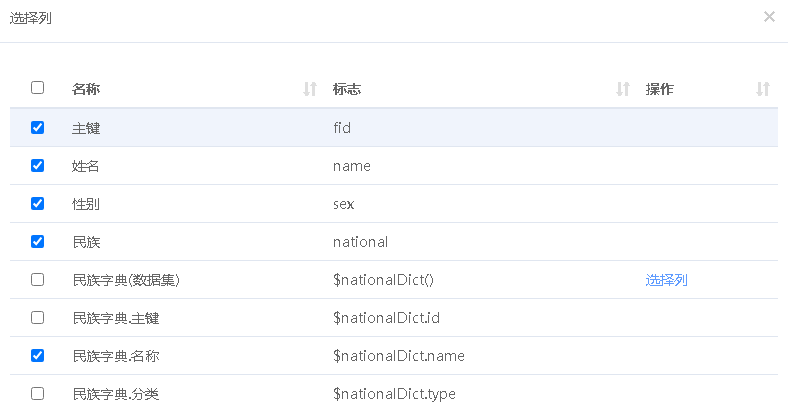This screenshot has width=788, height=413.
Task: Check the 民族字典(数据集) row checkbox
Action: (38, 280)
